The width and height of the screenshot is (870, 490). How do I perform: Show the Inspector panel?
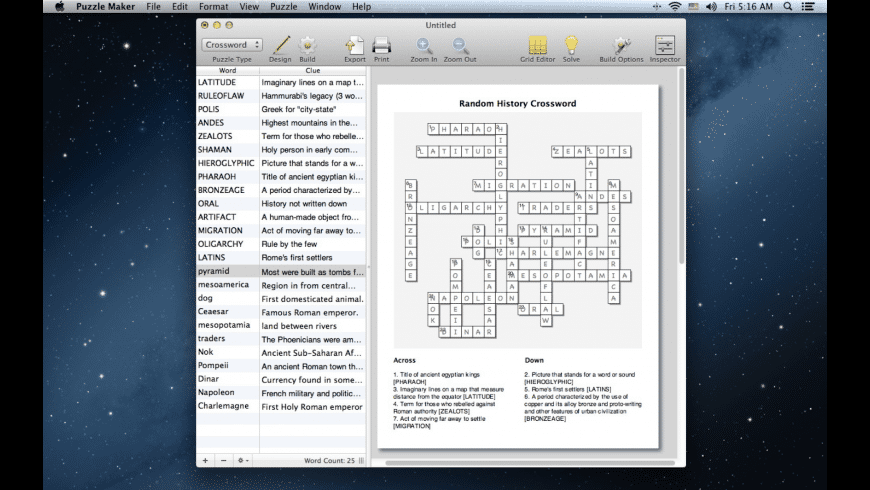(x=665, y=45)
